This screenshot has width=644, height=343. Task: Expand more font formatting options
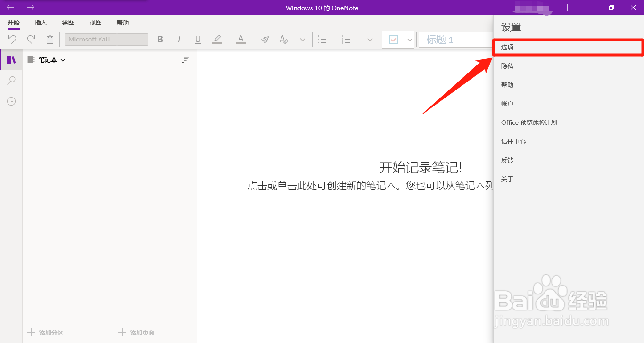(303, 40)
